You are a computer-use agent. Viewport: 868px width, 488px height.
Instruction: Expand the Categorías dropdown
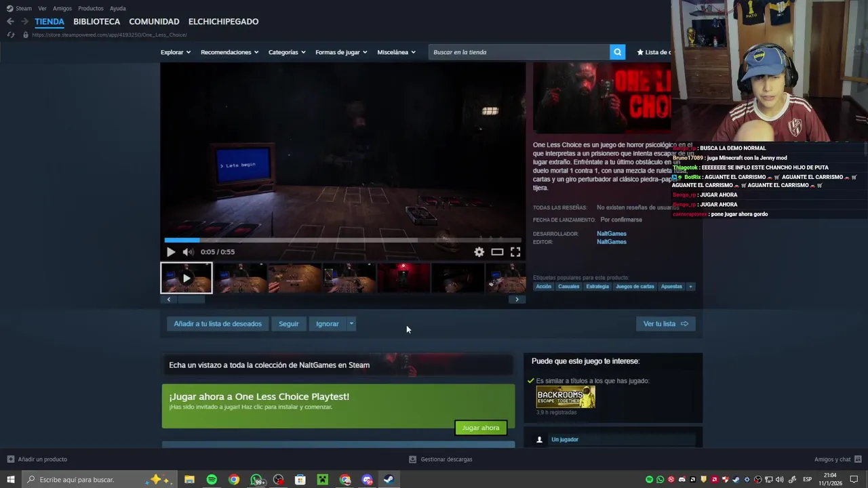287,52
